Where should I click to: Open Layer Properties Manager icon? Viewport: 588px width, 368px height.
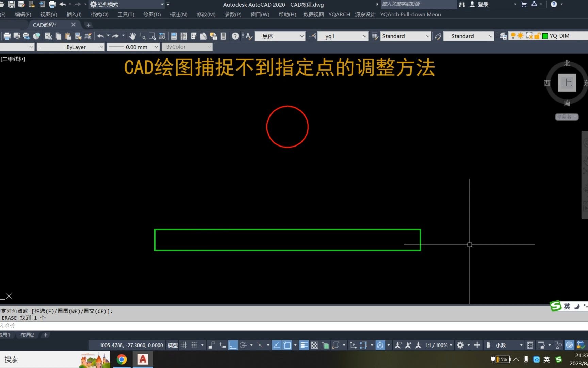[x=503, y=36]
